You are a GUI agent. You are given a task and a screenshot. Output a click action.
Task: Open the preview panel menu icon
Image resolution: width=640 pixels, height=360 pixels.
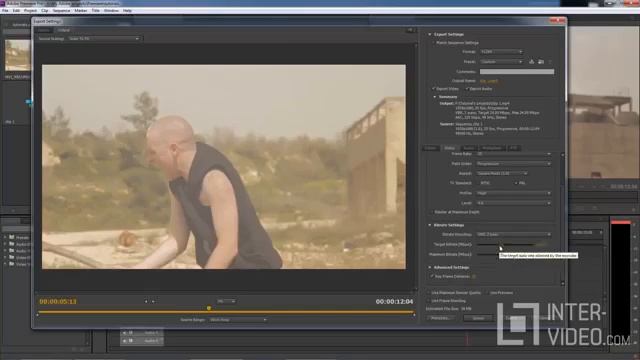410,30
